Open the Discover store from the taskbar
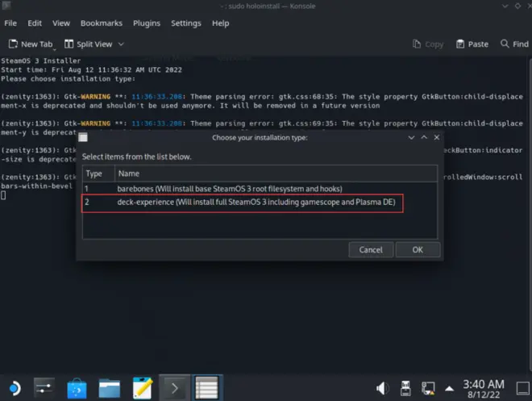The height and width of the screenshot is (401, 532). [x=77, y=388]
